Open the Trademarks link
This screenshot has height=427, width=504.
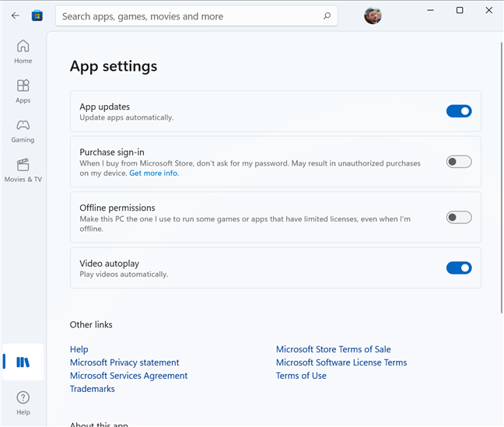[x=93, y=389]
